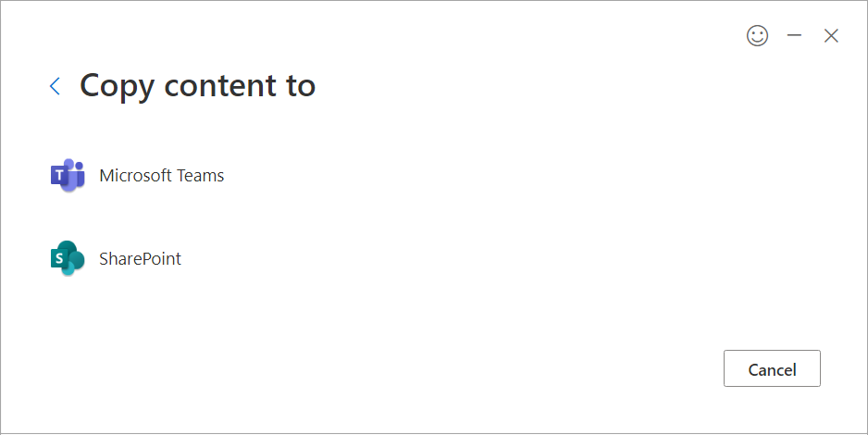
Task: Click the 'SharePoint' text label
Action: [x=140, y=258]
